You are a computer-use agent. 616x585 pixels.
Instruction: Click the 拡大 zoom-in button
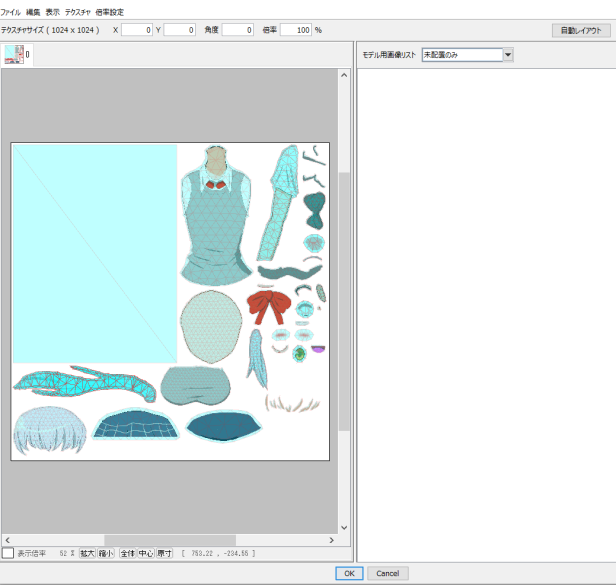pyautogui.click(x=87, y=553)
